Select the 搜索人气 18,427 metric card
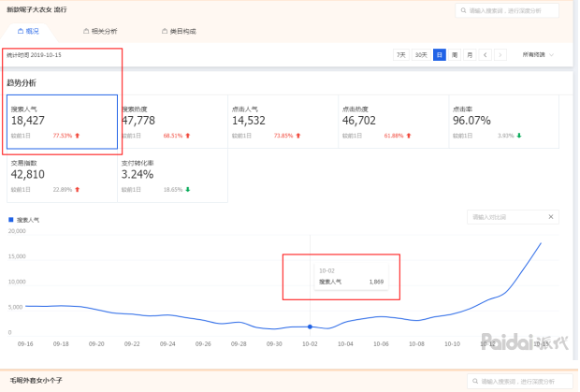Screen dimensions: 580x392 62,122
